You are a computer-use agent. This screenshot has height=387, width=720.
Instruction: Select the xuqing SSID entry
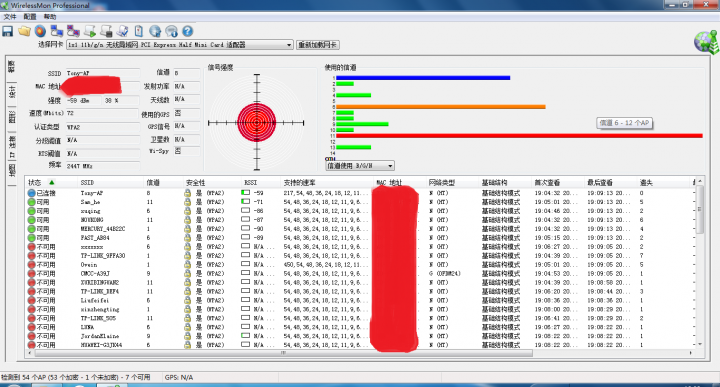90,211
